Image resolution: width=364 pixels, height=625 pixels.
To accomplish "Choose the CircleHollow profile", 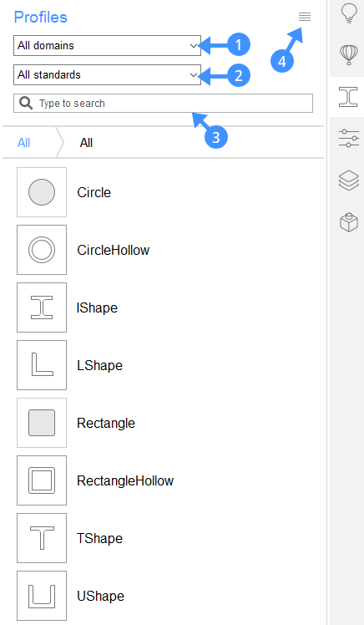I will coord(113,250).
